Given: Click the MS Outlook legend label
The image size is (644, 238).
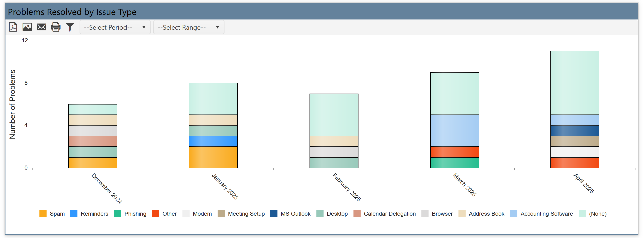Looking at the screenshot, I should tap(295, 214).
